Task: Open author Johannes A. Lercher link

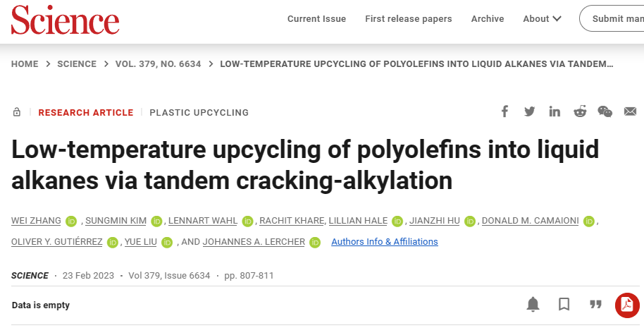Action: click(254, 242)
